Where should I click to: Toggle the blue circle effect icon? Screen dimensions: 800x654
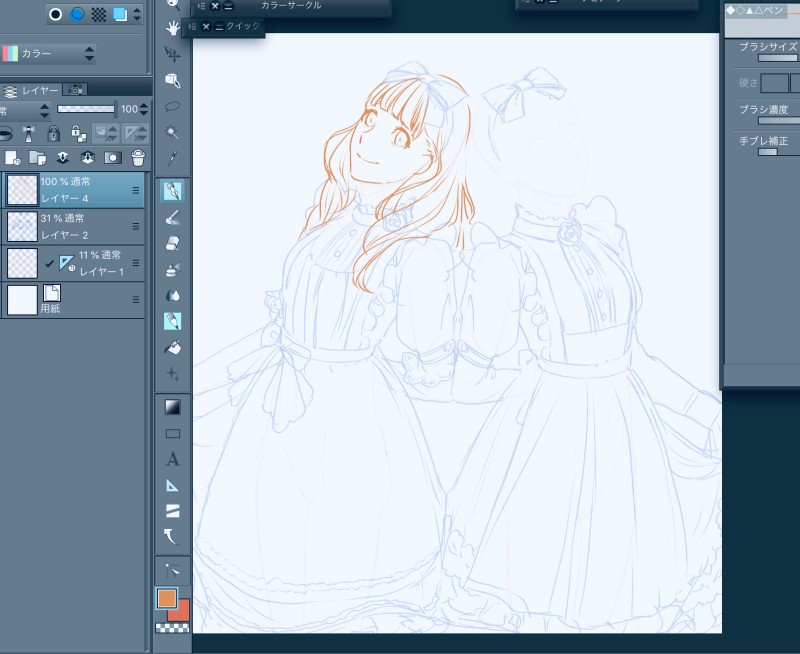(77, 14)
